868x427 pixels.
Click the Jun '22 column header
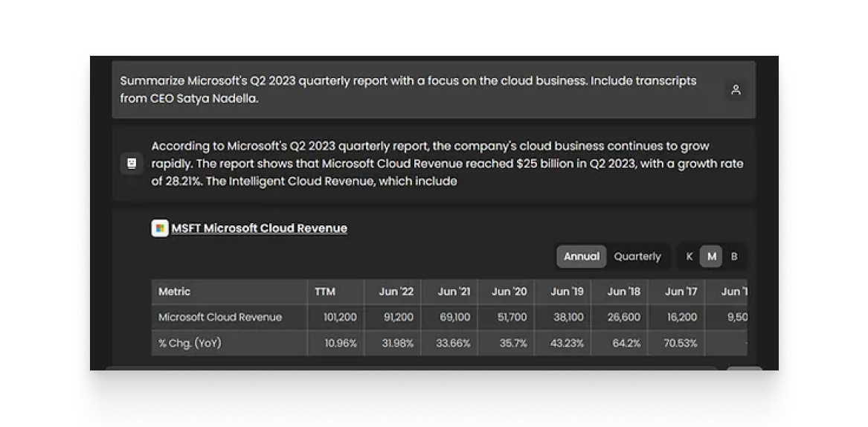point(396,292)
